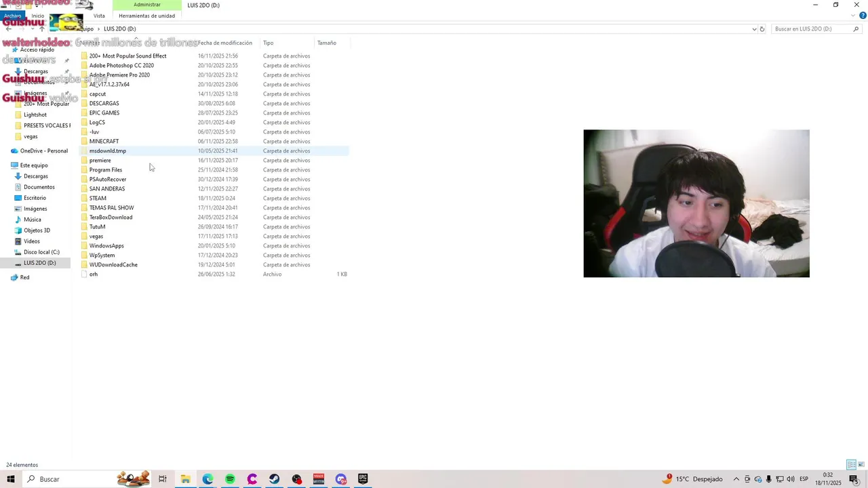
Task: Click the EPIC GAMES folder icon
Action: (84, 113)
